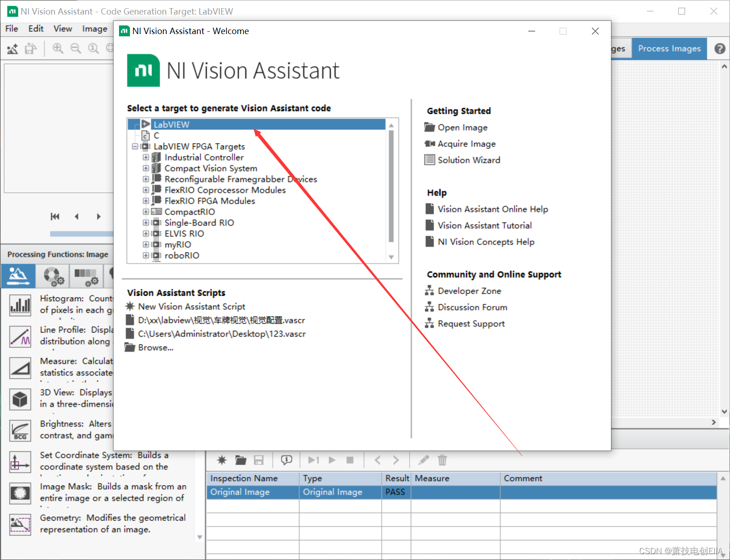
Task: Click the Inspection Name column header
Action: pyautogui.click(x=253, y=478)
